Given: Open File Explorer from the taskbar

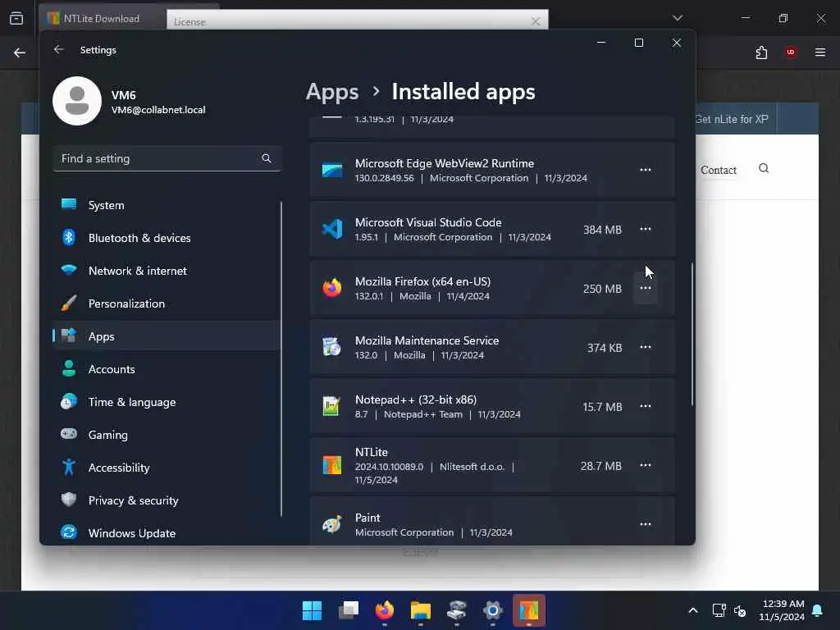Looking at the screenshot, I should [421, 610].
